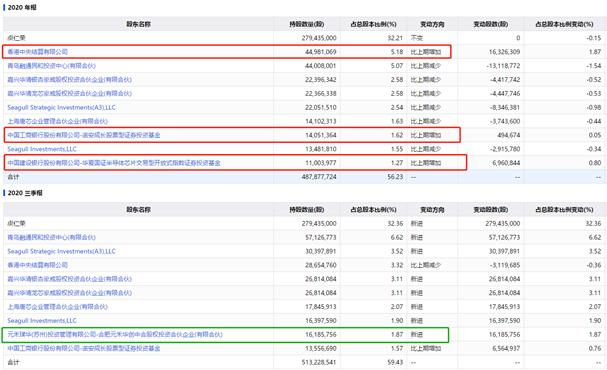Open 中国建设银行-华夏国证半导体芯片 fund link
Screen dimensions: 607x370
(x=114, y=163)
